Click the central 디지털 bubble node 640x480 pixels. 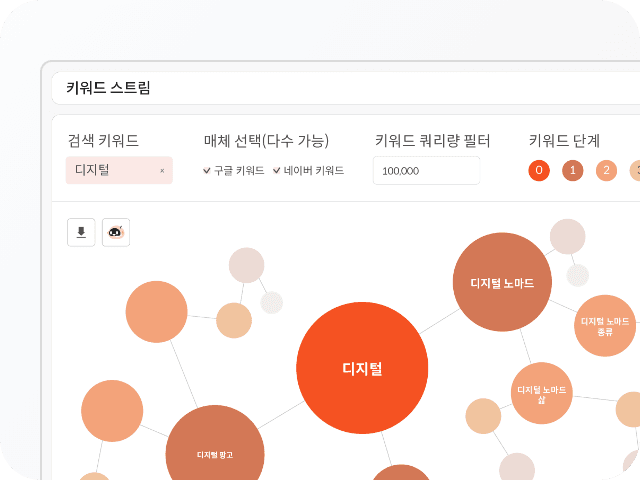362,368
